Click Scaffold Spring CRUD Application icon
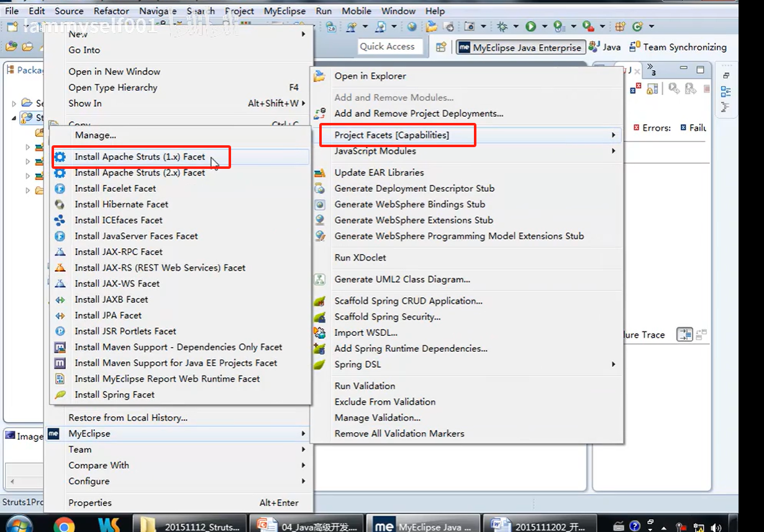Screen dimensions: 764x532 click(320, 301)
